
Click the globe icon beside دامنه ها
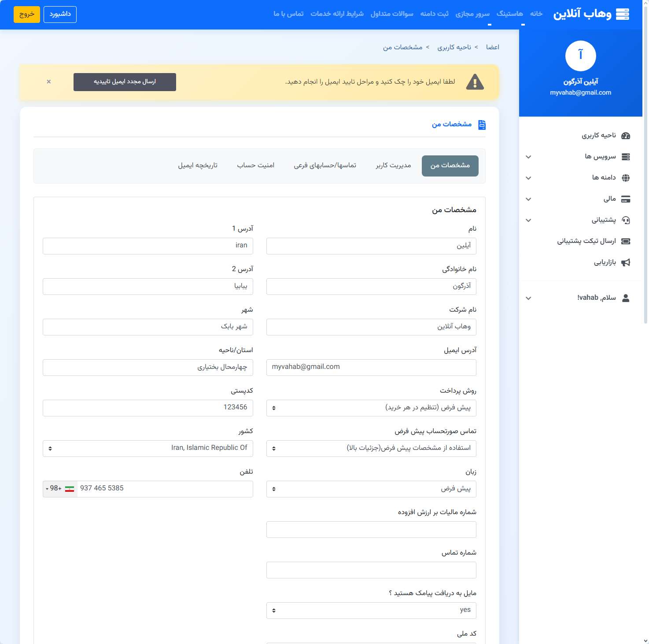point(625,178)
